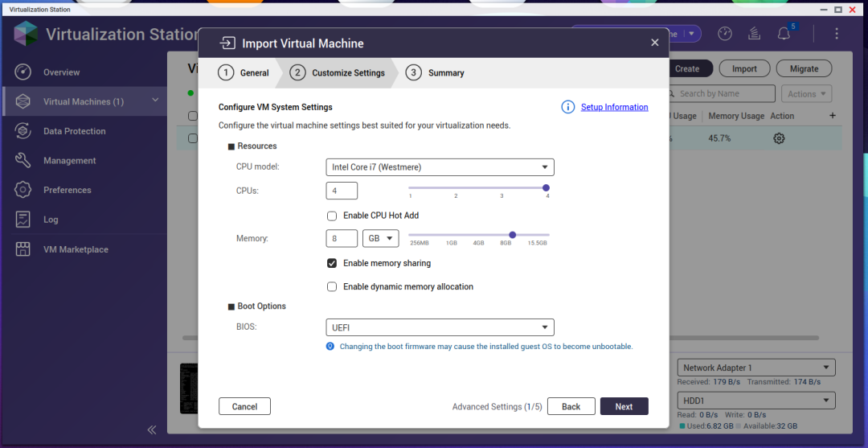Click the background tasks stack icon
Image resolution: width=868 pixels, height=448 pixels.
point(753,34)
